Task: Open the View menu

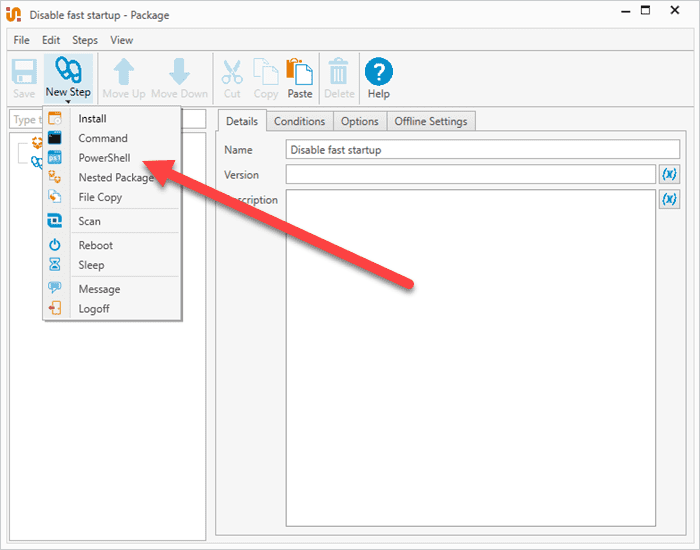Action: [121, 40]
